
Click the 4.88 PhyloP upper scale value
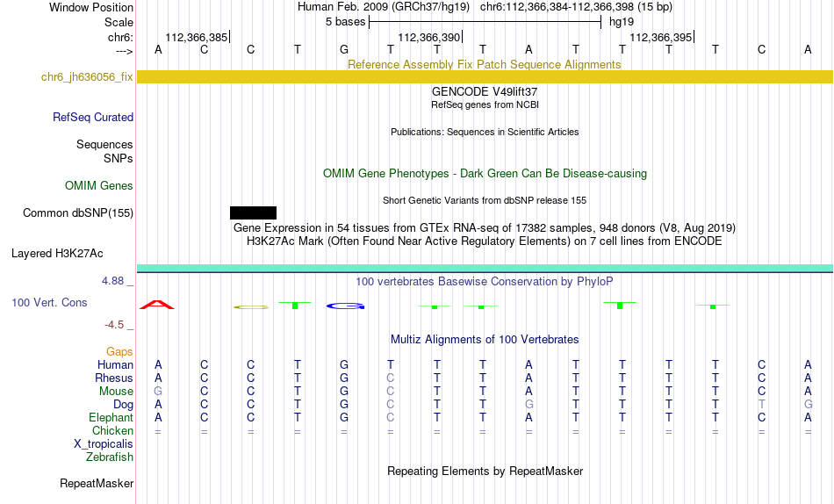point(112,280)
